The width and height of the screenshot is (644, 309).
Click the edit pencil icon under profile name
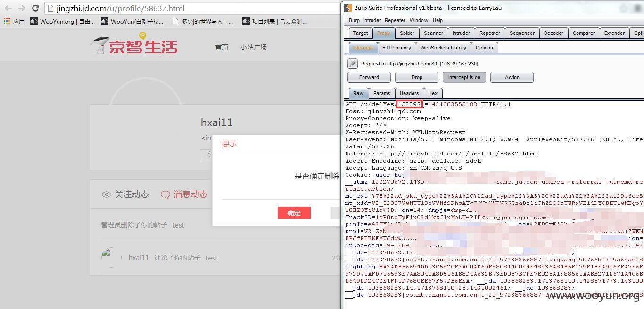pyautogui.click(x=207, y=154)
